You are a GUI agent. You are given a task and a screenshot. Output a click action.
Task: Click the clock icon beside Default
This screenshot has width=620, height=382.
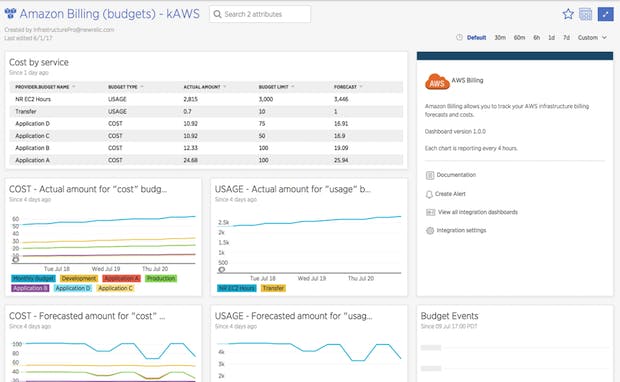click(x=459, y=38)
